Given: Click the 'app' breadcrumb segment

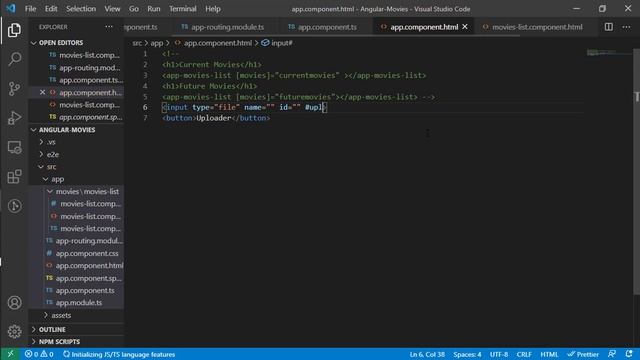Looking at the screenshot, I should 157,43.
